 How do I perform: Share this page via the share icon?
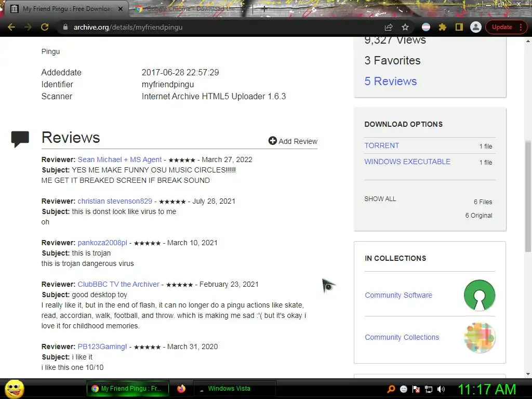[389, 27]
